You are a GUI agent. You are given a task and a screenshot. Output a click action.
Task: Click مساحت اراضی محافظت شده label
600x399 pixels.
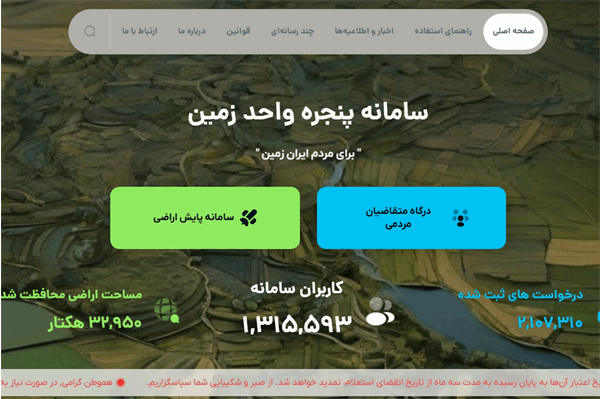72,295
